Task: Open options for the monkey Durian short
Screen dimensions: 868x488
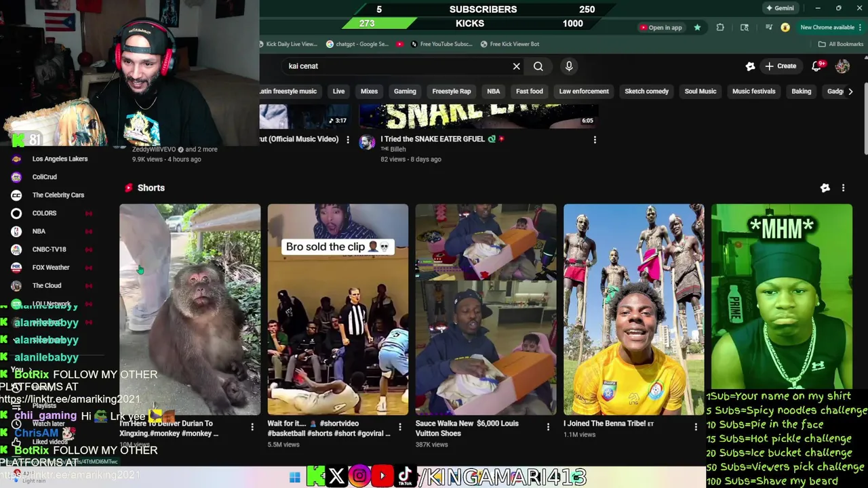Action: (252, 427)
